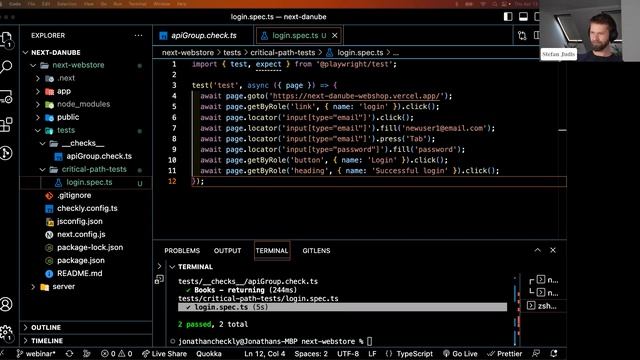Change encoding via UTF-8 status item
The height and width of the screenshot is (360, 640).
click(348, 354)
